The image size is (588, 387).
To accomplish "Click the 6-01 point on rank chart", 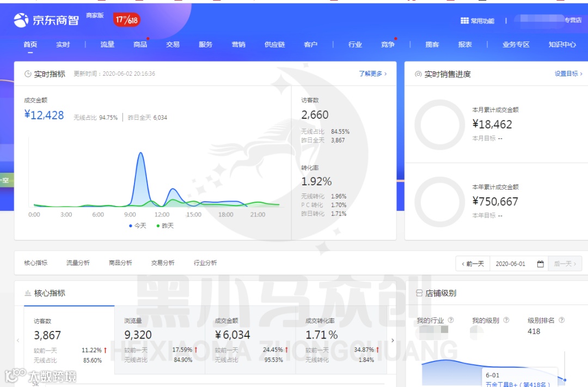I will click(x=565, y=380).
